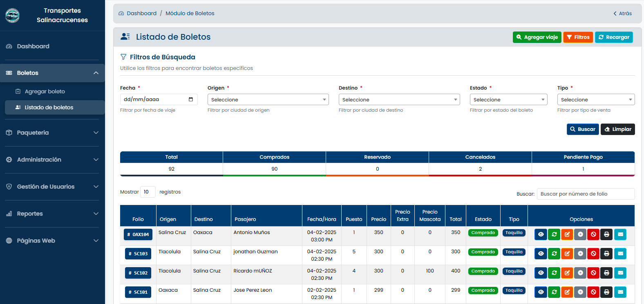644x304 pixels.
Task: Edit ticket SC102 with orange pencil icon
Action: point(567,273)
